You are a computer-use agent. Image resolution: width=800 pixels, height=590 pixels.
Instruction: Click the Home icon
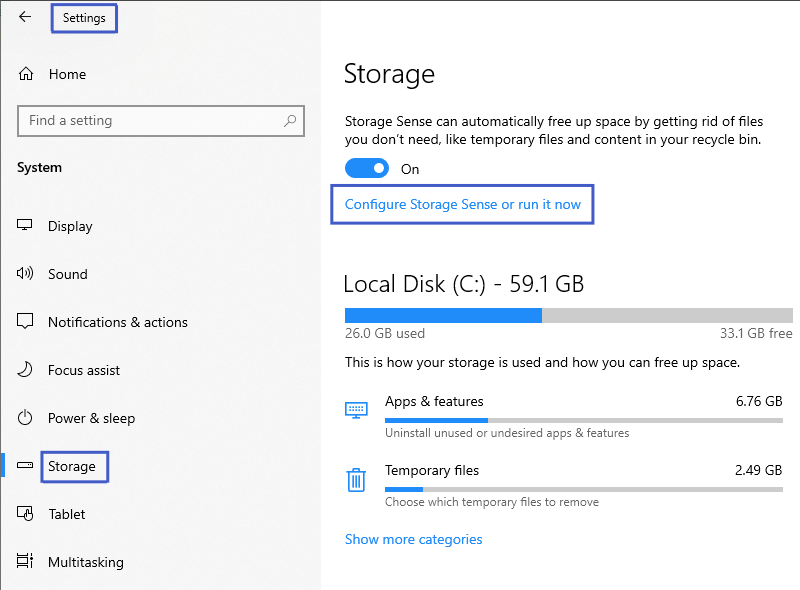[x=23, y=73]
